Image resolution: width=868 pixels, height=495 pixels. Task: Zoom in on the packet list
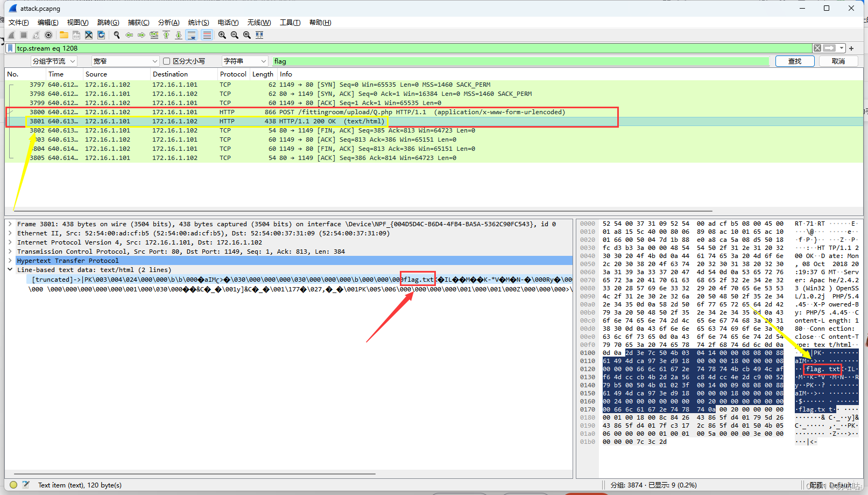(222, 34)
